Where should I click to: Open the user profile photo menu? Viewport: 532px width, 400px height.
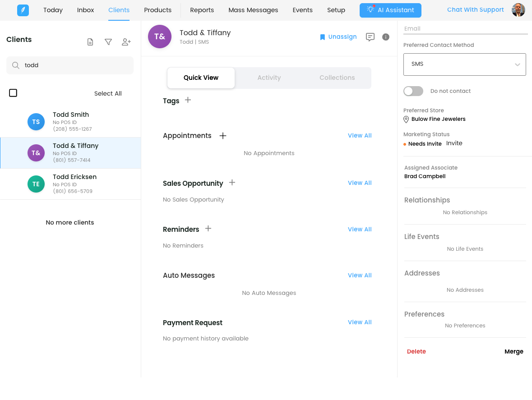(518, 10)
